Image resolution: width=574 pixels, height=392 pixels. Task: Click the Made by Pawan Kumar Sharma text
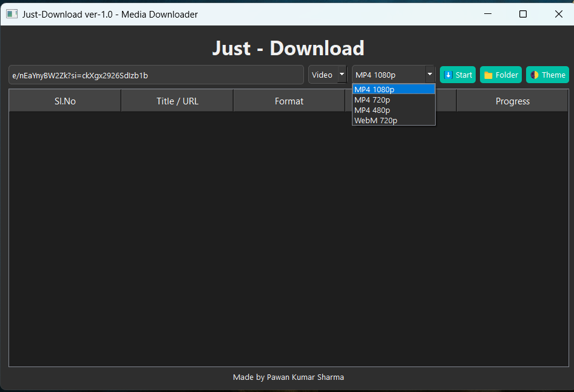(288, 377)
